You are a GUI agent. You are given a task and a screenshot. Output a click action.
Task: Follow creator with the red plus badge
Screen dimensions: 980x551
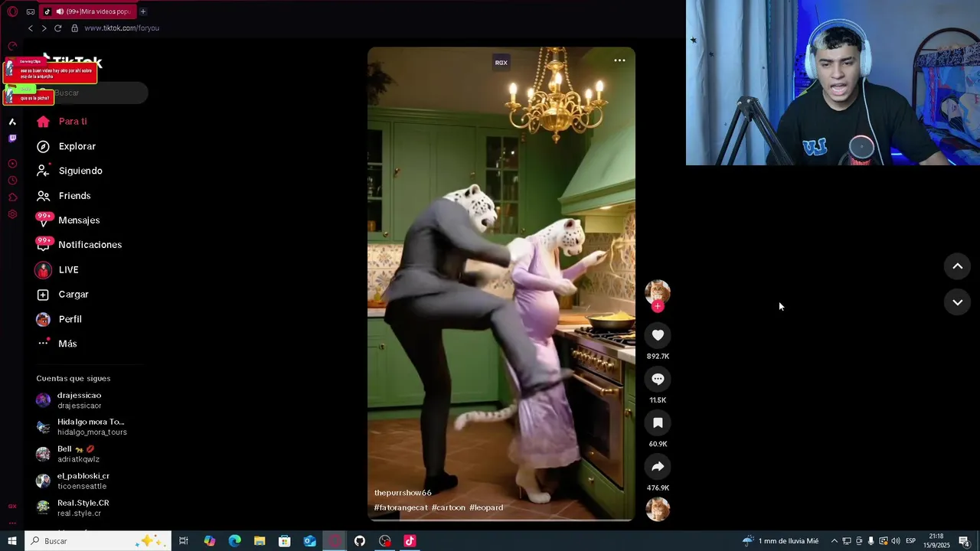pyautogui.click(x=658, y=306)
